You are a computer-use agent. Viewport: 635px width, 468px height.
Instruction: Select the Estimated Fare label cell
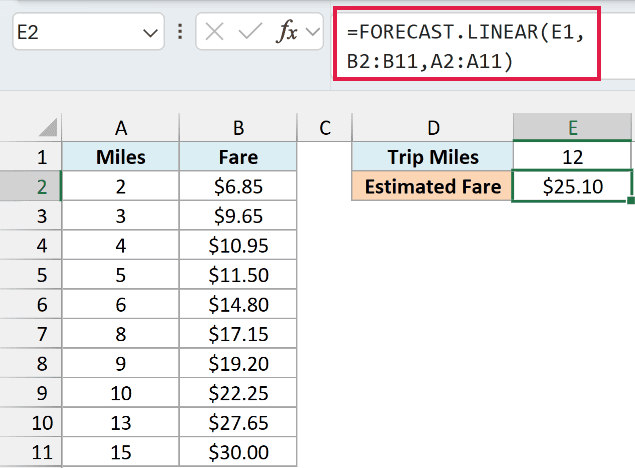click(433, 186)
